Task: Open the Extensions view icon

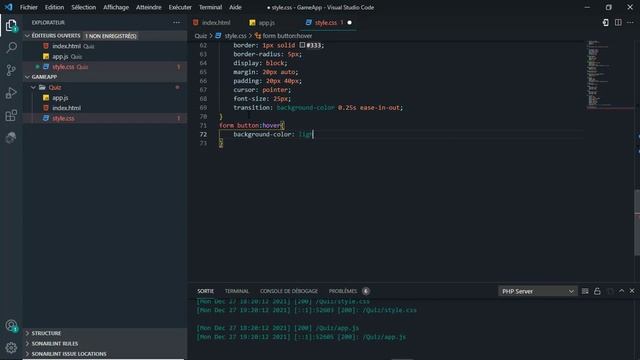Action: coord(11,115)
